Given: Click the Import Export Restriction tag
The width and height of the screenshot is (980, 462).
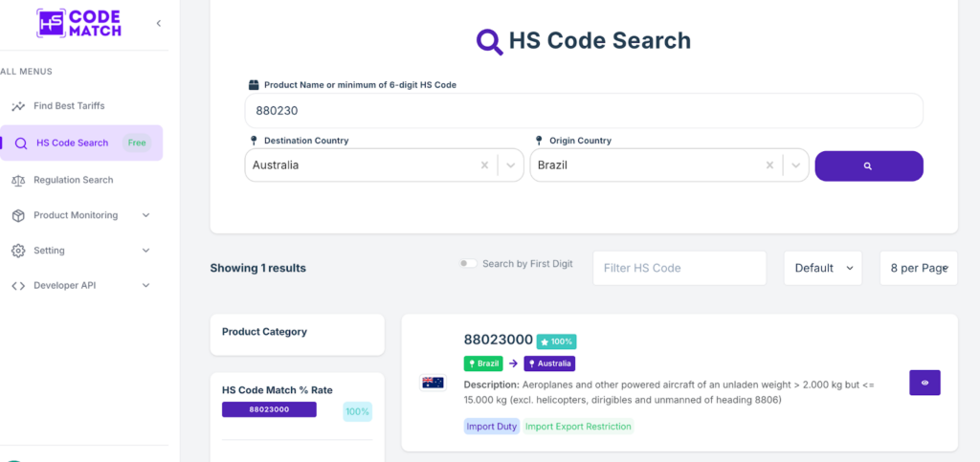Looking at the screenshot, I should (x=578, y=427).
